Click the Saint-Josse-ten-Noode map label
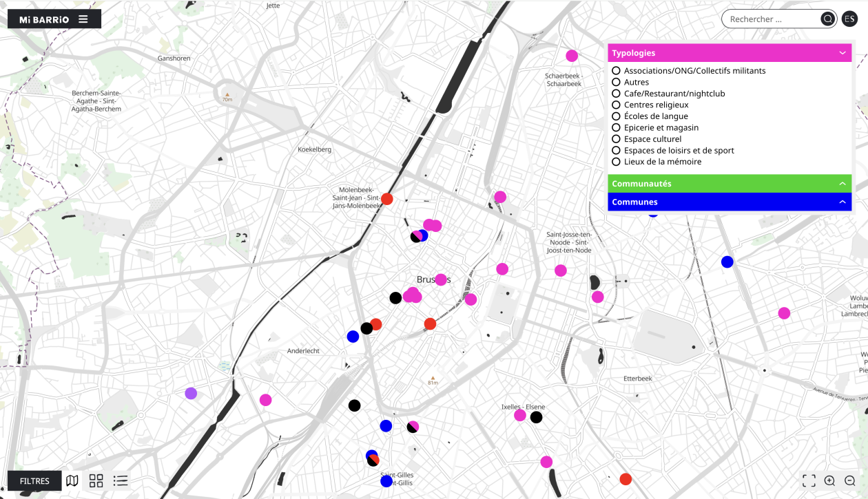The image size is (868, 499). (569, 242)
